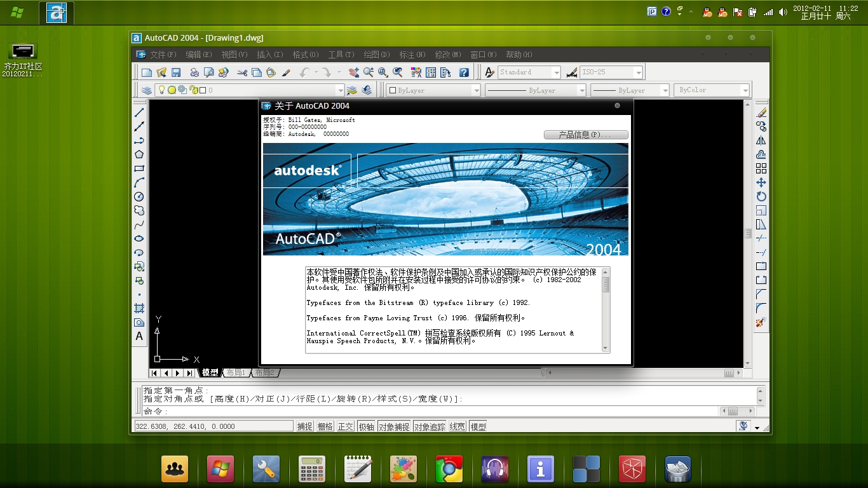This screenshot has height=488, width=868.
Task: Select the Arc draw tool
Action: (x=139, y=182)
